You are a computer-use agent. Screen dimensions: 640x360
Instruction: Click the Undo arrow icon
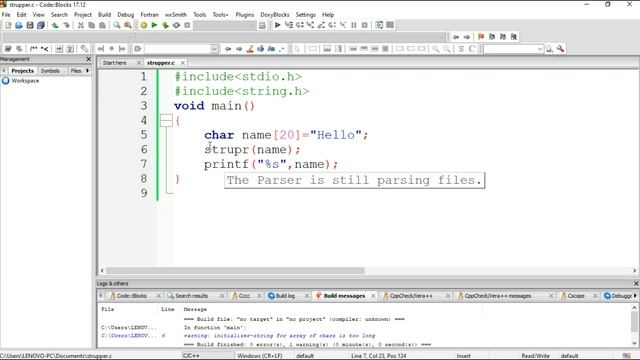coord(55,25)
